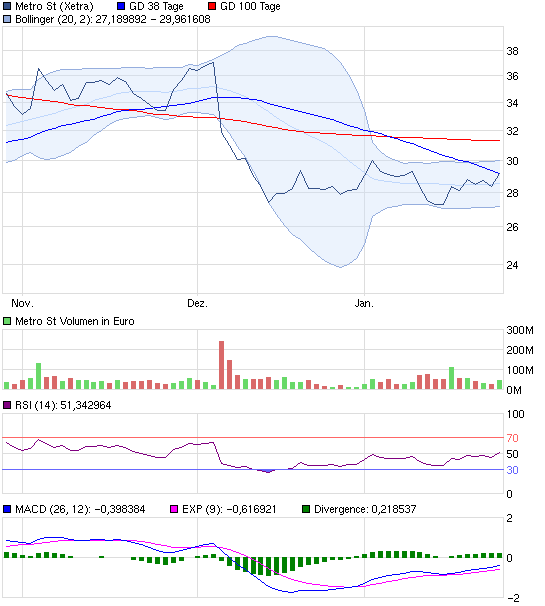The image size is (545, 606).
Task: Click the RSI axis value 50
Action: point(512,454)
